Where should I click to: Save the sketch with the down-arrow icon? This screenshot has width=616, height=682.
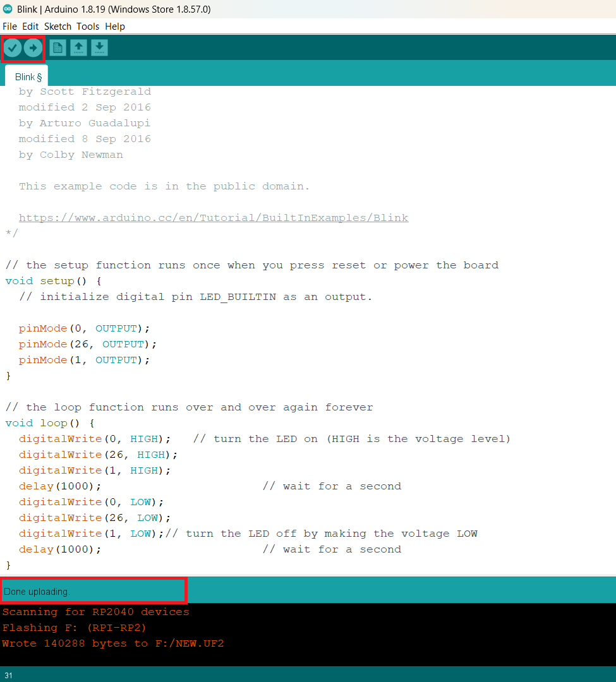pos(99,48)
